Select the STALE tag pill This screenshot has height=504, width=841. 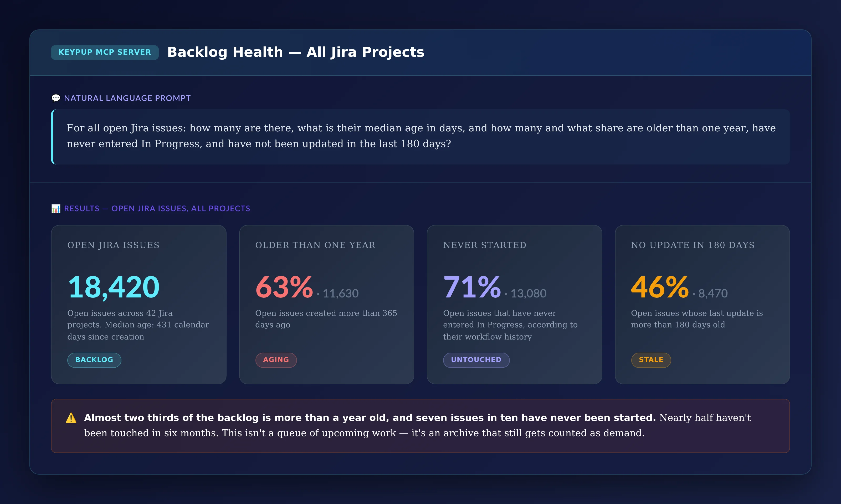[x=651, y=360]
